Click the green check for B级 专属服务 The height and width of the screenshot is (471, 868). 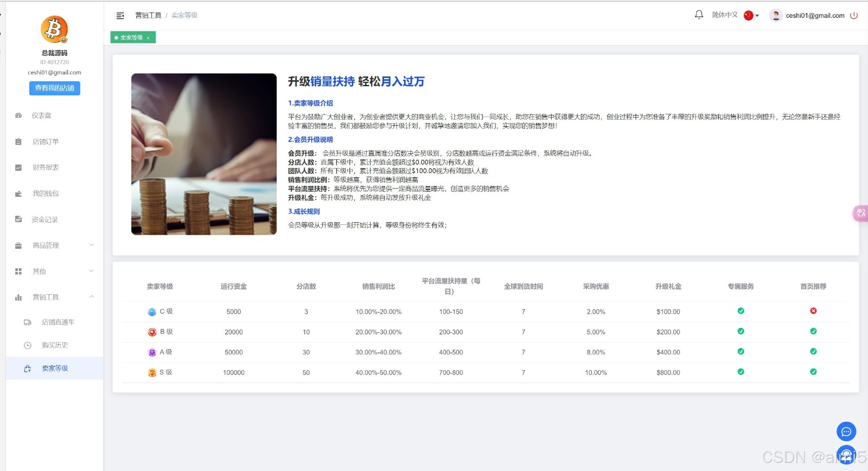point(741,331)
